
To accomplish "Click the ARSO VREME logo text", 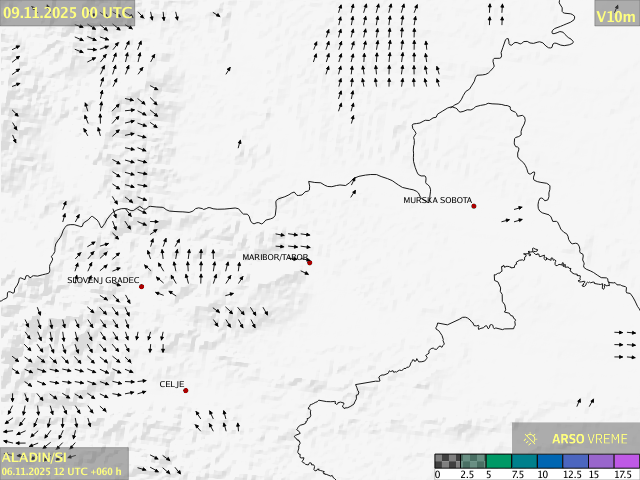I will point(590,439).
